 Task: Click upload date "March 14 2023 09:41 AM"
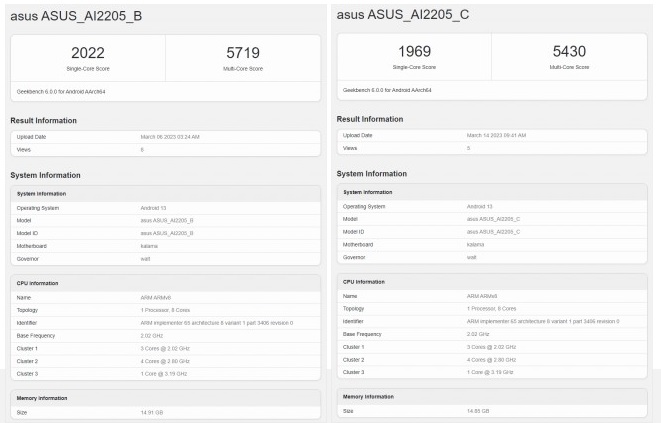point(496,135)
